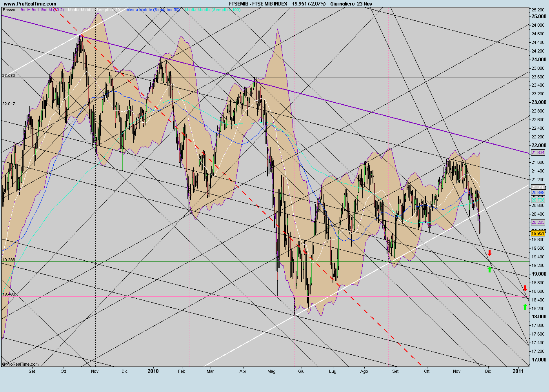549x392 pixels.
Task: Click the blue 20.899 moving average tag
Action: coord(538,193)
